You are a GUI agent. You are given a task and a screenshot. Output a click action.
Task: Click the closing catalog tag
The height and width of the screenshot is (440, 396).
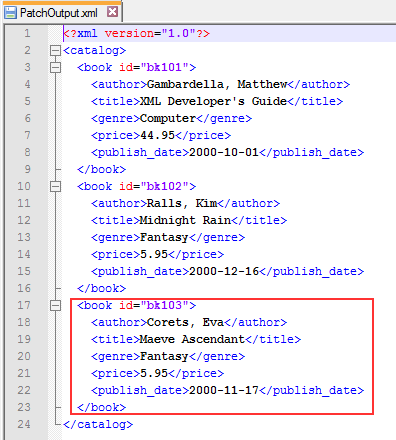pyautogui.click(x=98, y=424)
